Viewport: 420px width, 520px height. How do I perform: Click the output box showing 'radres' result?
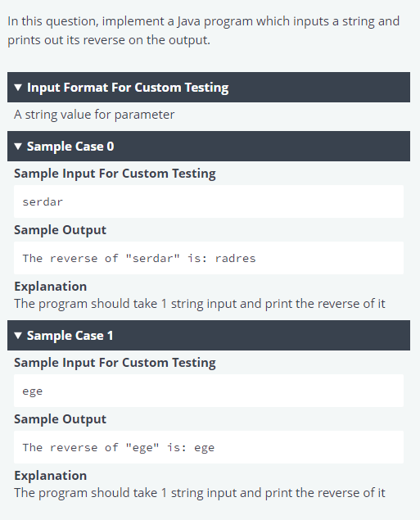[x=209, y=258]
